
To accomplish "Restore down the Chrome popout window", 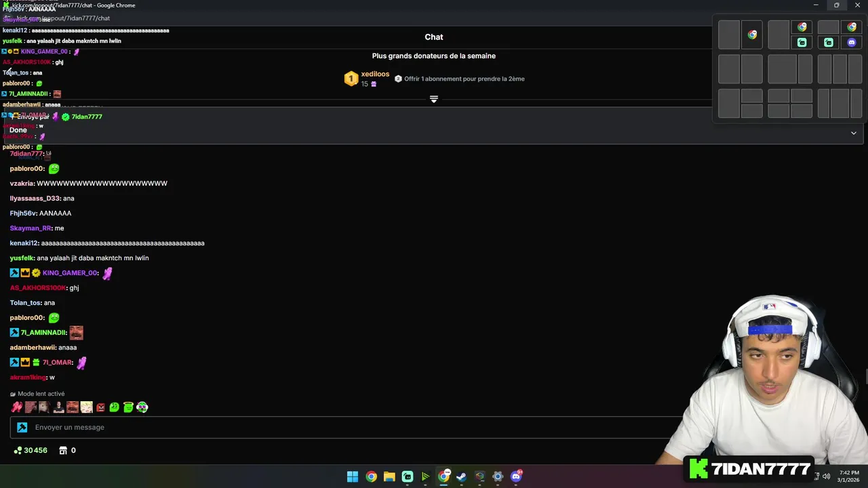I will click(x=836, y=5).
